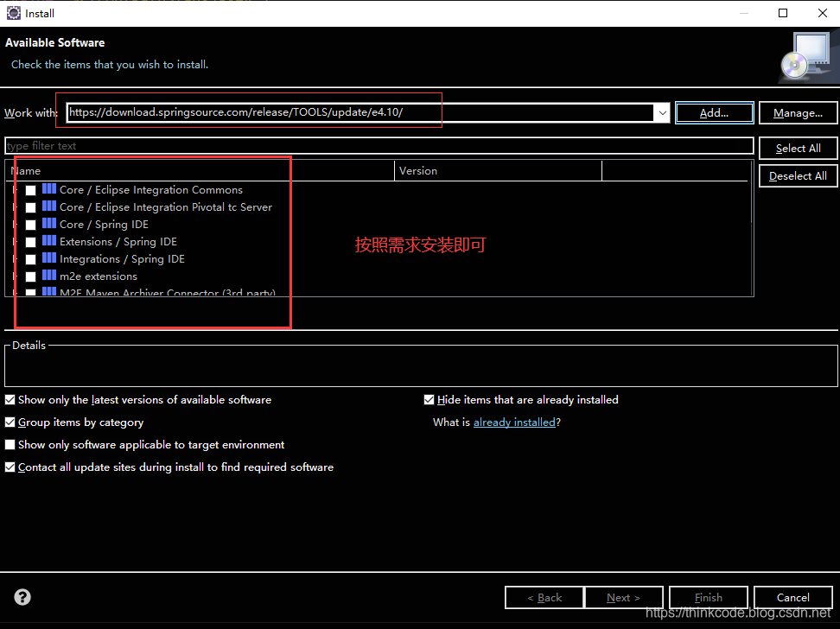840x629 pixels.
Task: Check the Integrations / Spring IDE checkbox
Action: (x=30, y=259)
